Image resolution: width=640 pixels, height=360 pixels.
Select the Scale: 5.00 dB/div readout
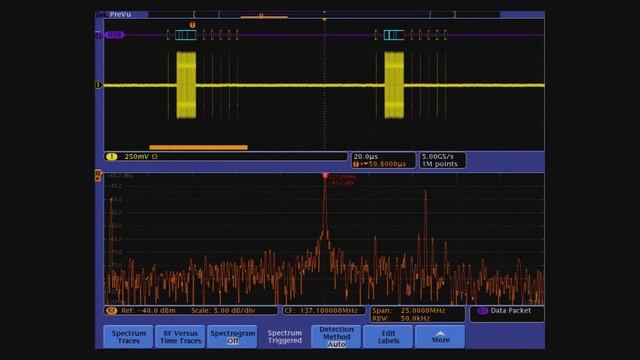click(x=223, y=311)
